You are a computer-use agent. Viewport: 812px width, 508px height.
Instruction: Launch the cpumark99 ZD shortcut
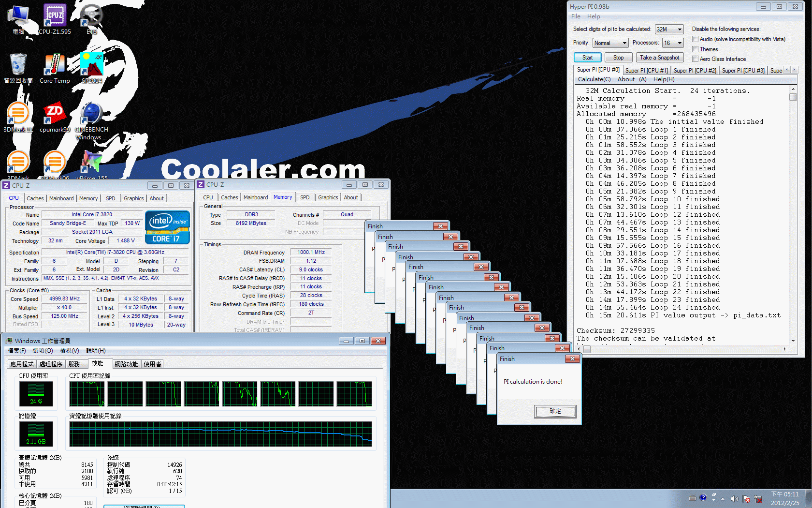point(55,117)
